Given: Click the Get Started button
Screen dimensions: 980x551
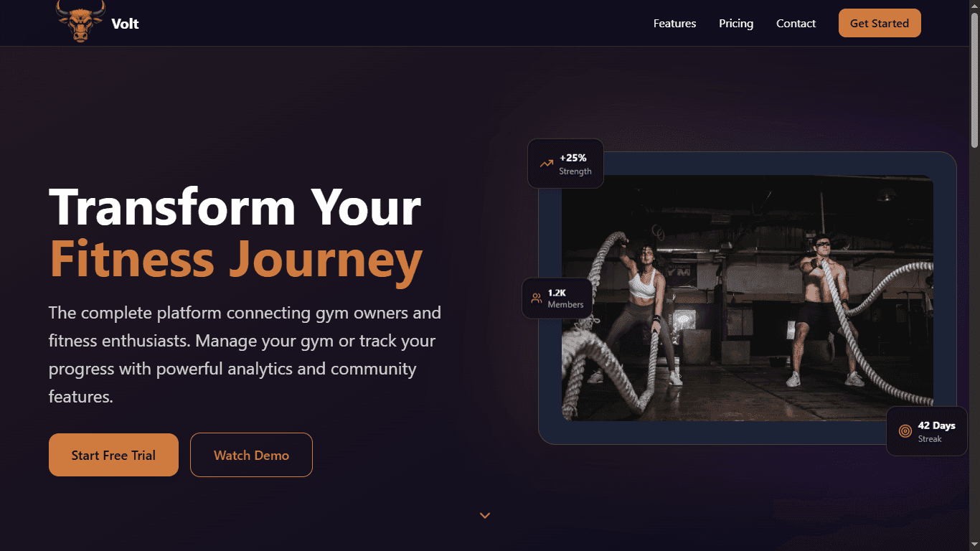Looking at the screenshot, I should pyautogui.click(x=880, y=23).
